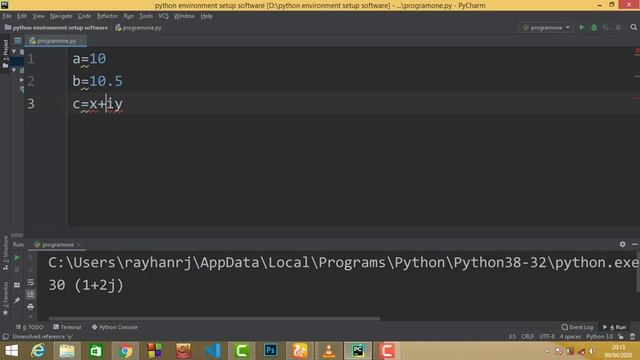This screenshot has width=640, height=360.
Task: Run programone with the green play icon
Action: tap(582, 27)
